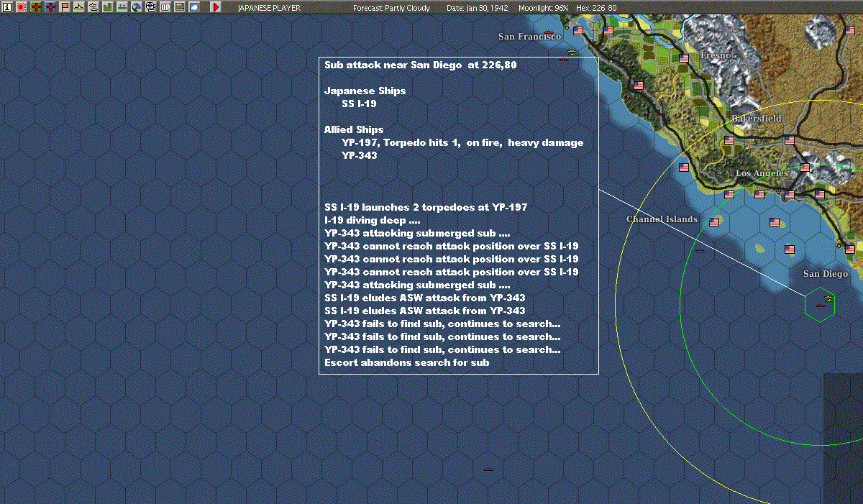This screenshot has width=863, height=504.
Task: Open the single yellow ship list icon
Action: [x=78, y=7]
